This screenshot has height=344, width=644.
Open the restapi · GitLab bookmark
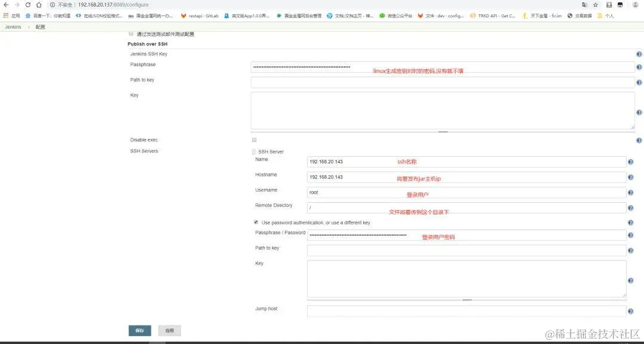(x=200, y=16)
